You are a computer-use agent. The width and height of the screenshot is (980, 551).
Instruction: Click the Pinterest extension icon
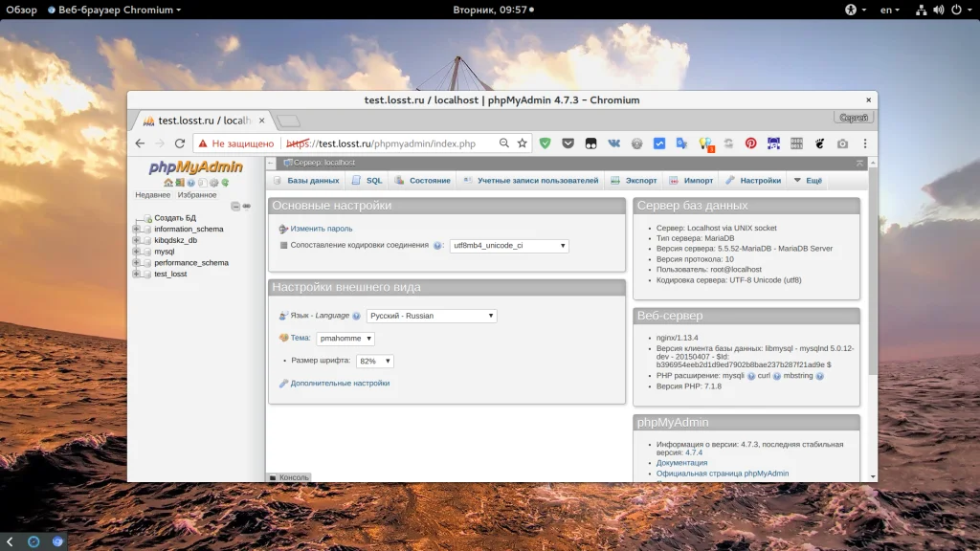(x=750, y=143)
